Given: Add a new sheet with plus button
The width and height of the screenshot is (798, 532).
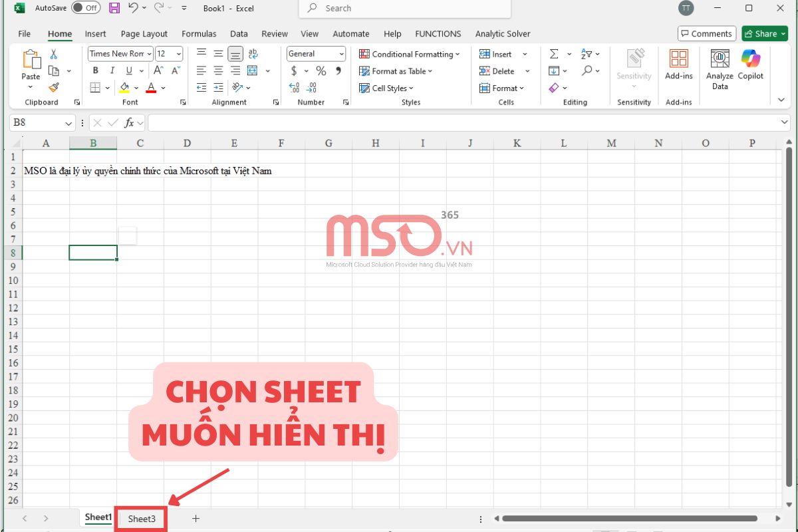Looking at the screenshot, I should [x=196, y=519].
